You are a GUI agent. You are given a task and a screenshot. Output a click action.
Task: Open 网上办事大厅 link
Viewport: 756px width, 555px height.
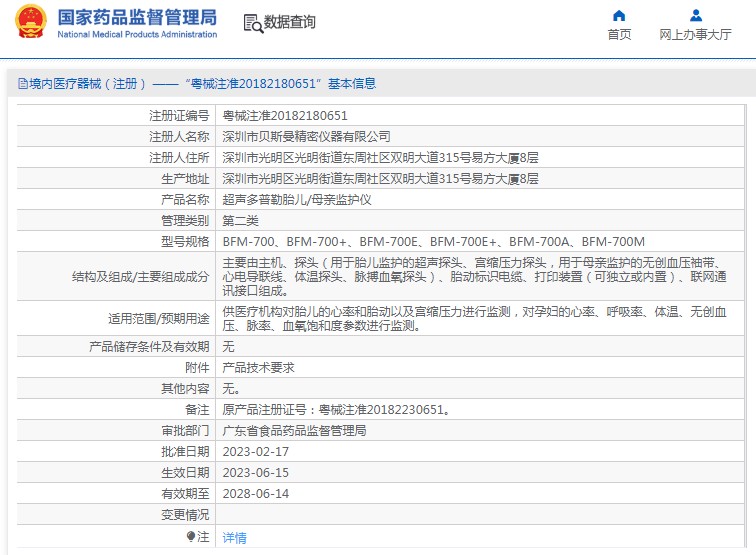coord(695,34)
